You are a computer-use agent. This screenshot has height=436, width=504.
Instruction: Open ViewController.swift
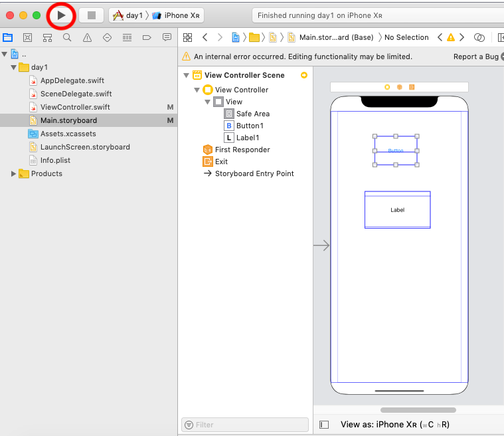click(75, 107)
